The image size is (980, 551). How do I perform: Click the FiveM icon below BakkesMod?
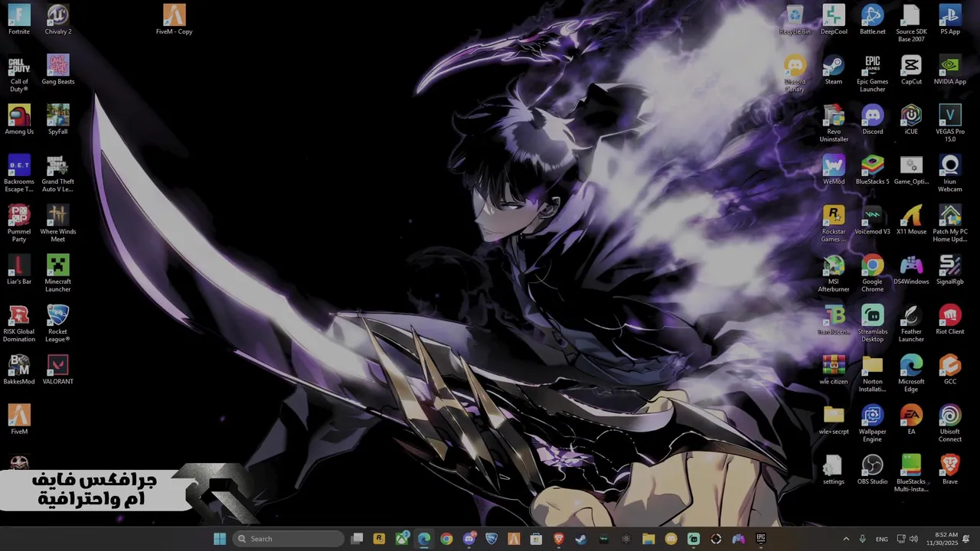[x=19, y=419]
